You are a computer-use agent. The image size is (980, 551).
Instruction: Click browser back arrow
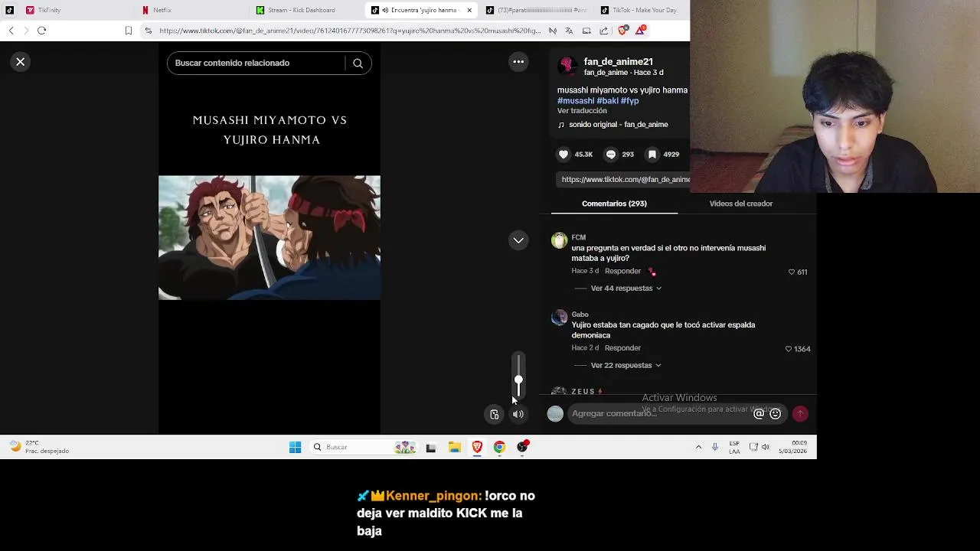[x=11, y=31]
